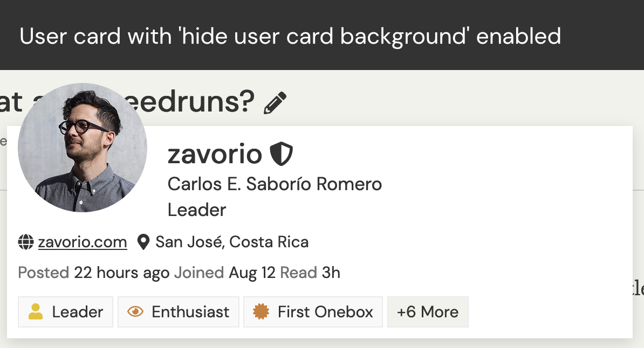644x348 pixels.
Task: Click the globe icon beside website link
Action: coord(26,242)
